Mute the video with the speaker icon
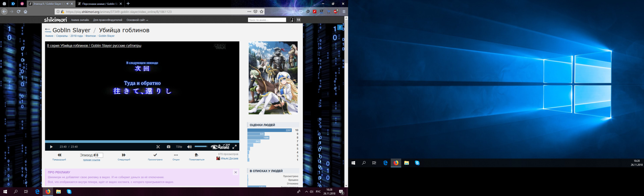The width and height of the screenshot is (644, 196). pyautogui.click(x=189, y=147)
